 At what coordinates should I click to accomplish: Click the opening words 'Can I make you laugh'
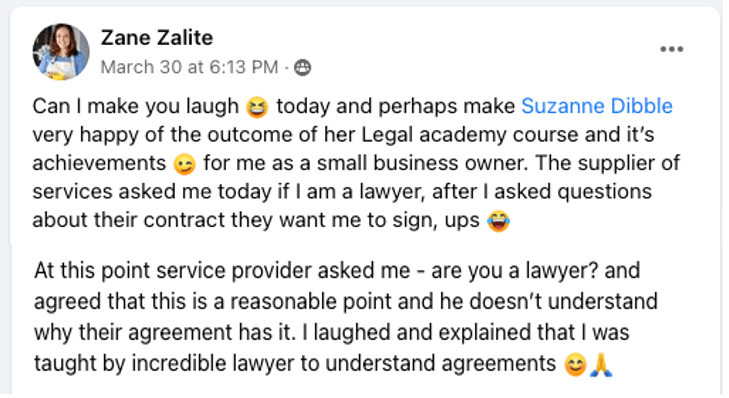coord(136,106)
